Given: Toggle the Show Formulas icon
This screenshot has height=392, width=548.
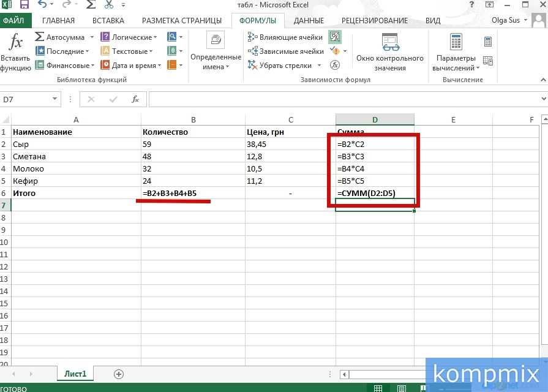Looking at the screenshot, I should pos(334,37).
